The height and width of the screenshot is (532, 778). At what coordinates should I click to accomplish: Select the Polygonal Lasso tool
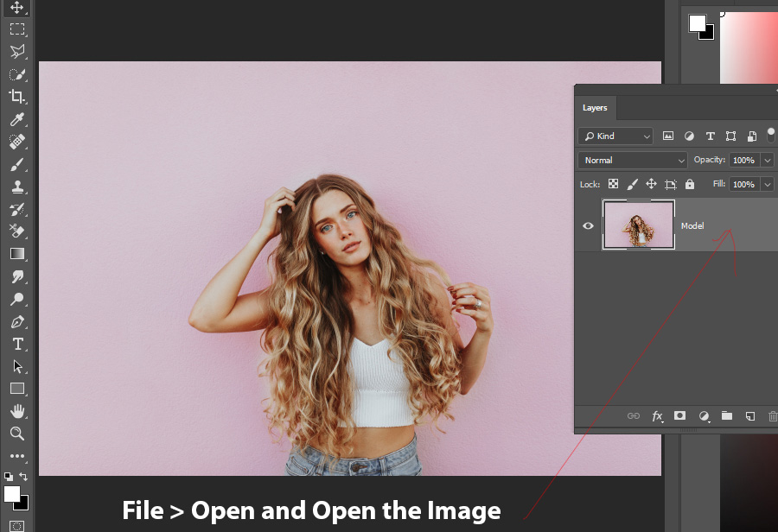[x=17, y=51]
